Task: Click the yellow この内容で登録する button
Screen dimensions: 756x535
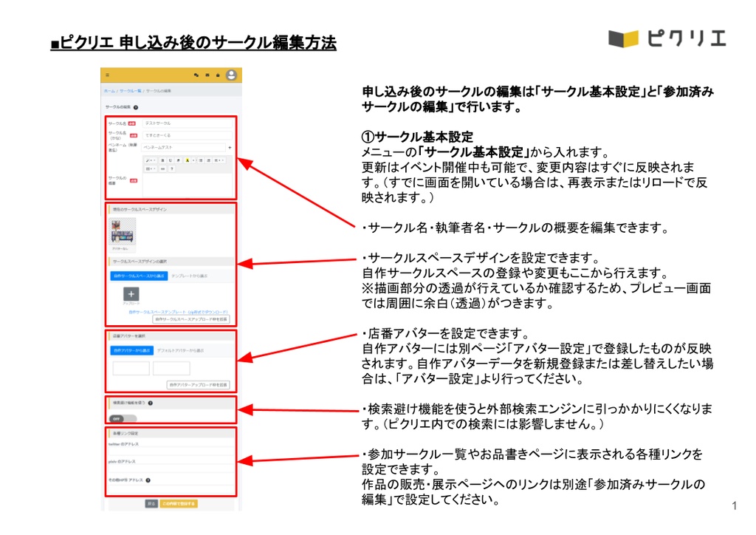Action: tap(179, 504)
